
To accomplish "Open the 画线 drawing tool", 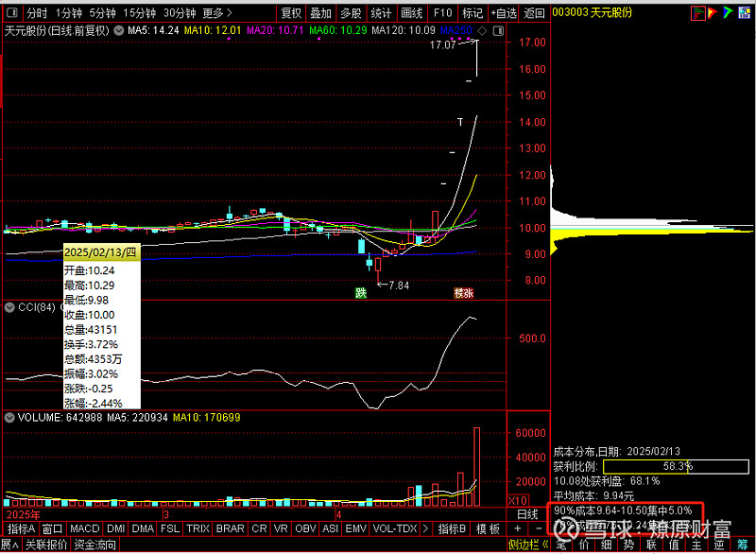I will pyautogui.click(x=412, y=13).
